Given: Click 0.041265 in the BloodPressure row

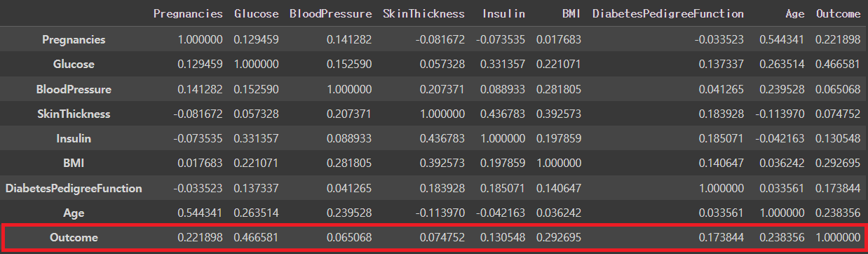Looking at the screenshot, I should point(721,89).
